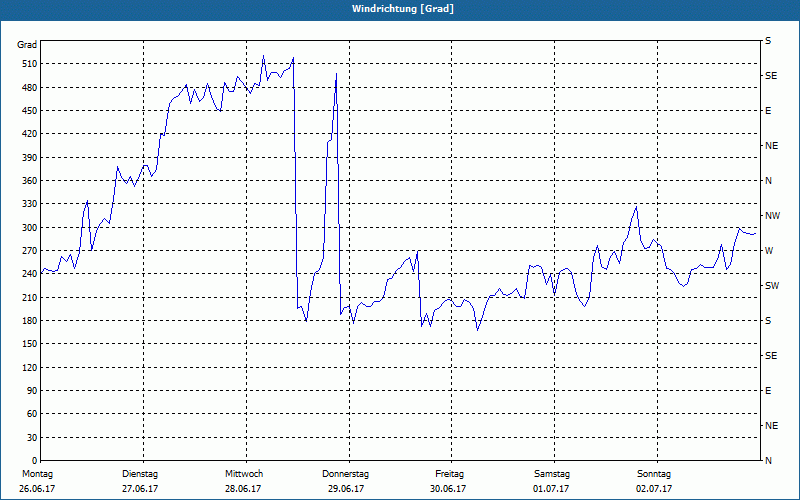The image size is (800, 500).
Task: Select the 510 y-axis value
Action: tap(30, 64)
